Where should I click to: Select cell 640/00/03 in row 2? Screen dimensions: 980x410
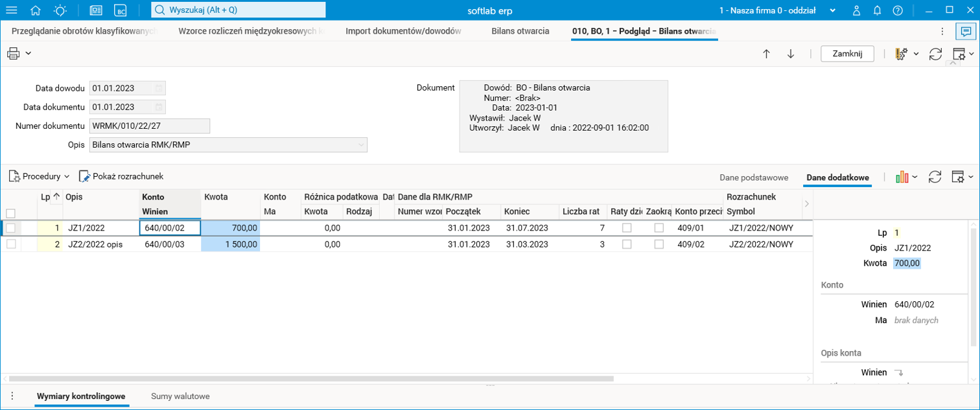[x=170, y=244]
